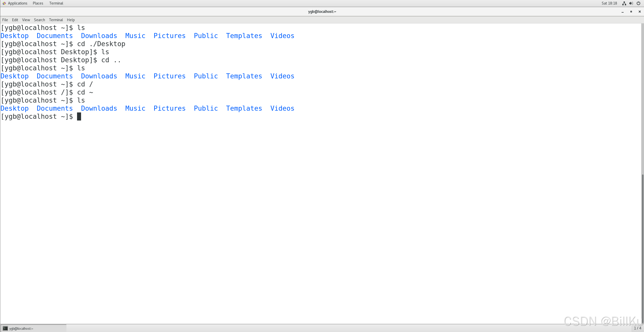Screen dimensions: 644x332
Task: Open the Edit menu
Action: (x=15, y=20)
